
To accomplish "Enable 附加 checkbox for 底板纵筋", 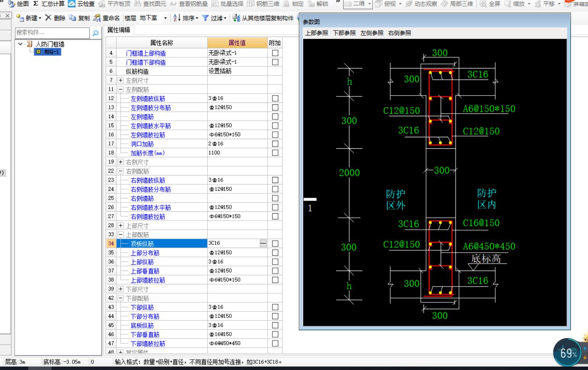I will 275,325.
